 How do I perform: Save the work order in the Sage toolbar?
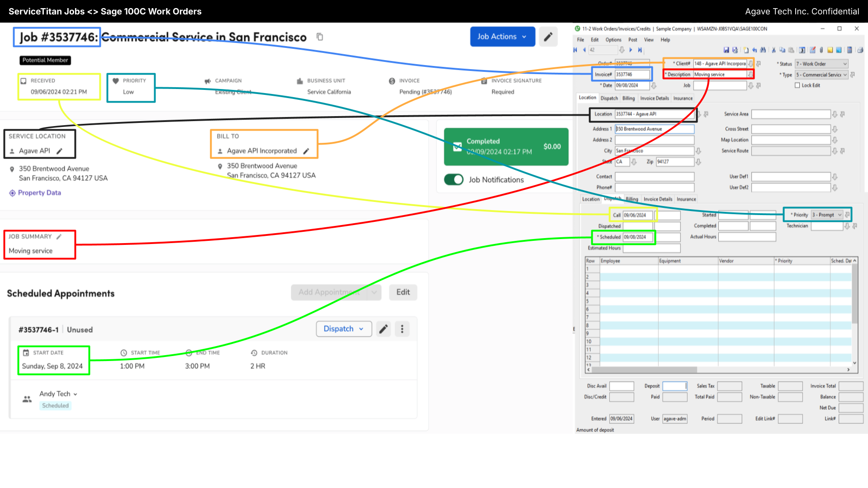tap(726, 50)
